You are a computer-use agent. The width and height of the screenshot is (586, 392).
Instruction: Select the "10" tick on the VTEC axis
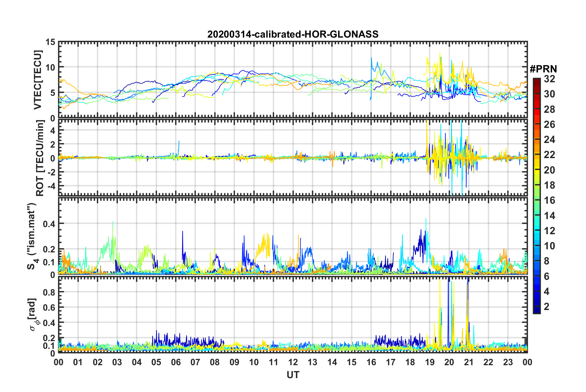coord(51,67)
